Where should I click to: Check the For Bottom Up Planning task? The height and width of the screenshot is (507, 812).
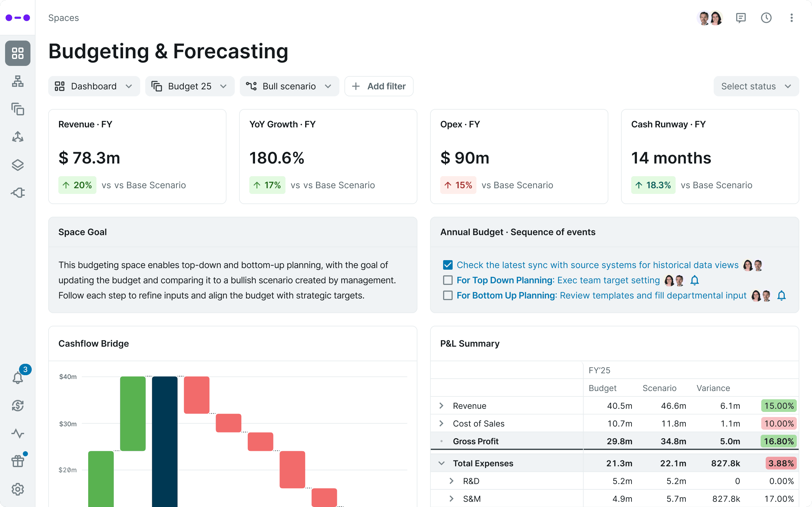click(448, 295)
